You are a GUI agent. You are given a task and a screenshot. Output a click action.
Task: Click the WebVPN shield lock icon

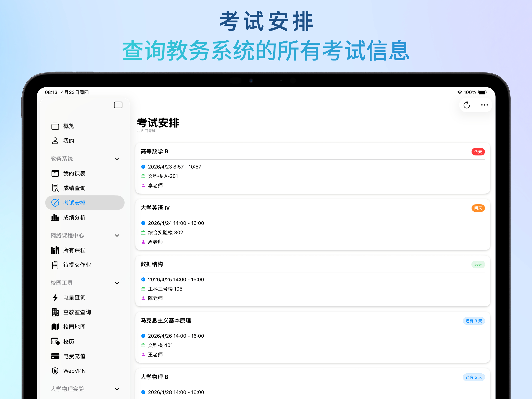pyautogui.click(x=55, y=371)
